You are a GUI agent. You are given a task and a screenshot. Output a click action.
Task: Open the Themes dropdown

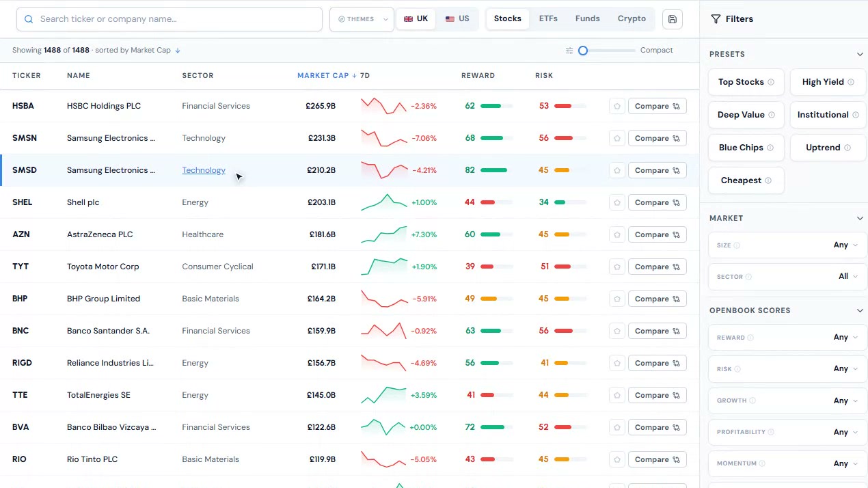(362, 19)
